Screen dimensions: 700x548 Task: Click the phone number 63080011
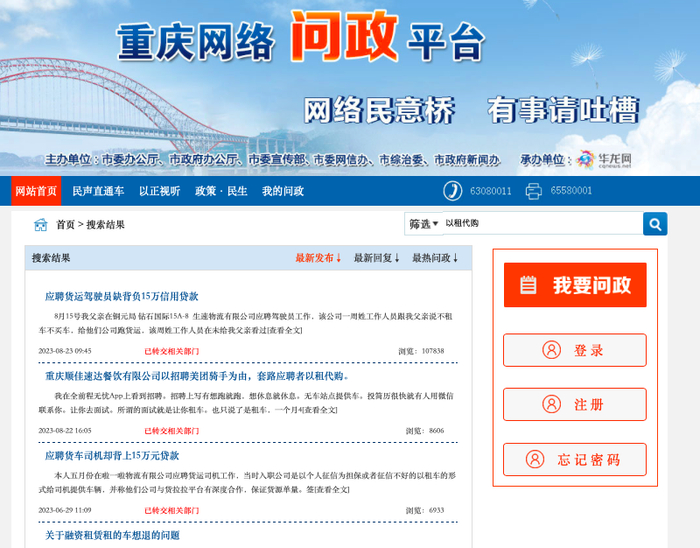click(x=490, y=191)
